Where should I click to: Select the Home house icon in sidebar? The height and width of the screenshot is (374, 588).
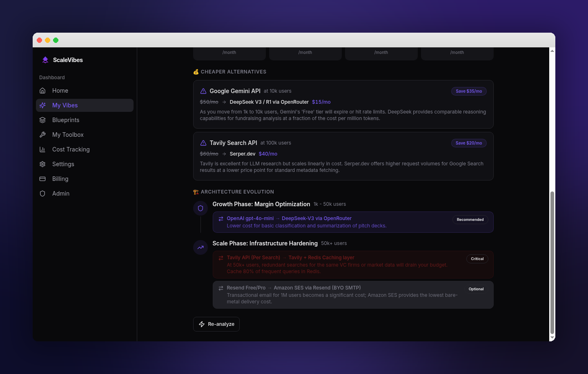click(x=43, y=90)
